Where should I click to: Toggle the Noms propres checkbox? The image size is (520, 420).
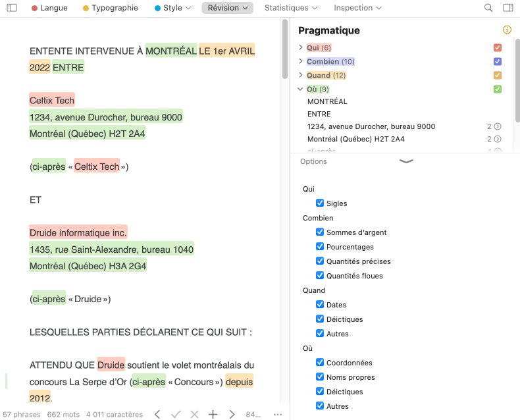(320, 377)
